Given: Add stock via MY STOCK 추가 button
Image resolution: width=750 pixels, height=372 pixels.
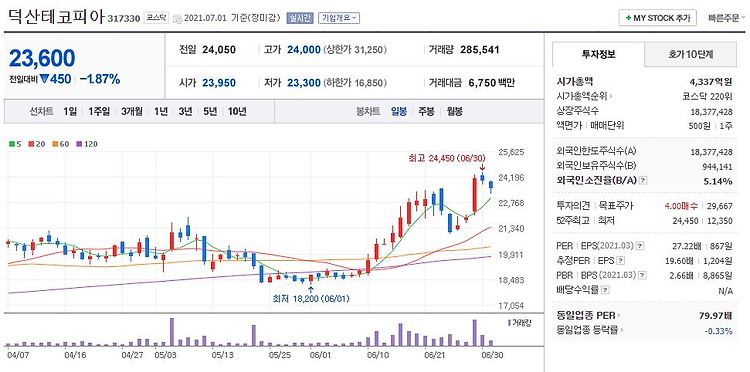Looking at the screenshot, I should tap(658, 18).
